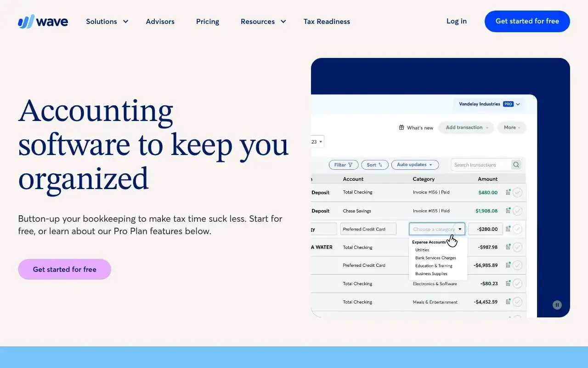Open the Pricing page
The image size is (588, 368).
tap(207, 22)
